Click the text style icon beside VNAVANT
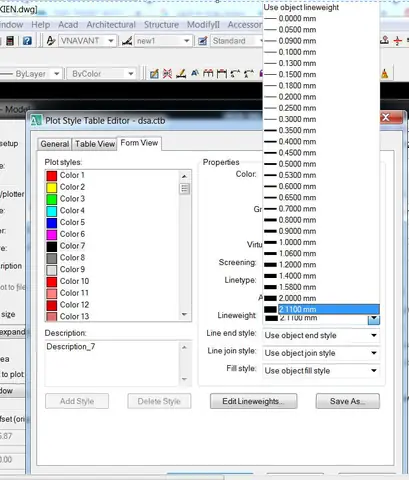Viewport: 409px width, 480px height. tap(51, 41)
